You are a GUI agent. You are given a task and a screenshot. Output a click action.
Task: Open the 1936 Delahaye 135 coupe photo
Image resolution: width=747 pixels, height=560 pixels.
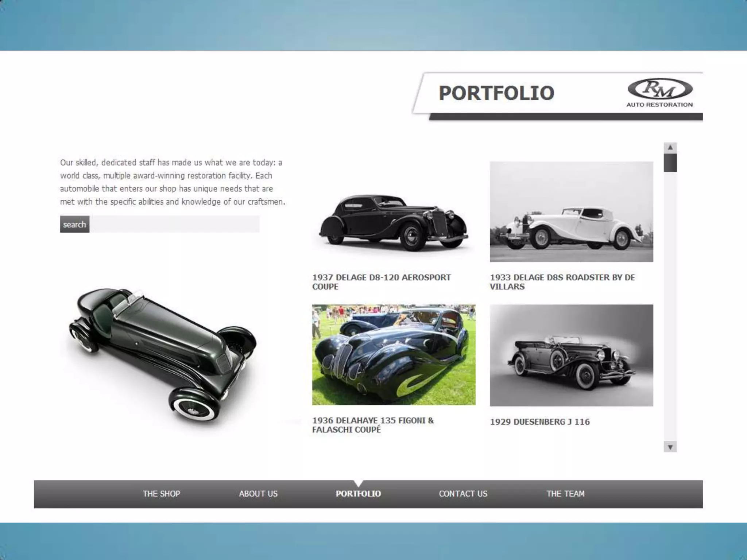pyautogui.click(x=394, y=355)
